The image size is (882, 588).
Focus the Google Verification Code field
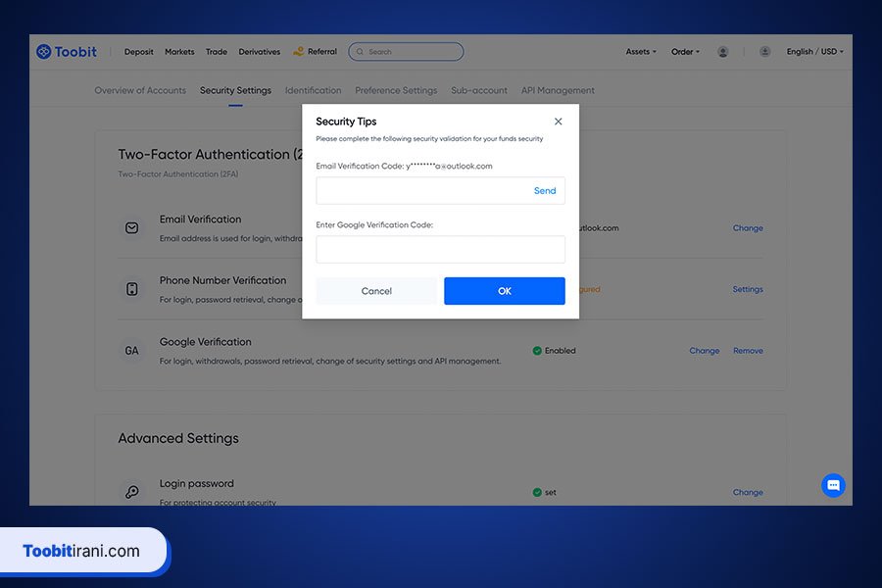click(440, 250)
